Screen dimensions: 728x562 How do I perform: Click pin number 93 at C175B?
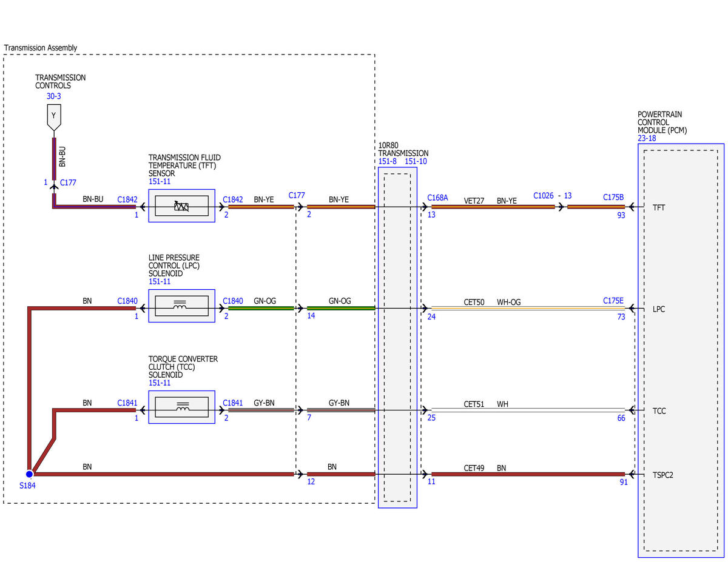pyautogui.click(x=621, y=215)
